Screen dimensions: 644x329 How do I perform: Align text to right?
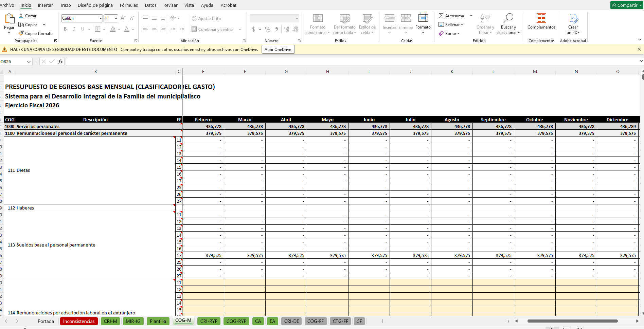pos(163,29)
